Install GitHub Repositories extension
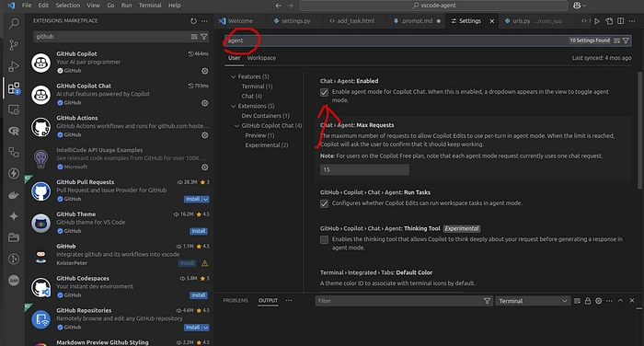 (x=192, y=328)
